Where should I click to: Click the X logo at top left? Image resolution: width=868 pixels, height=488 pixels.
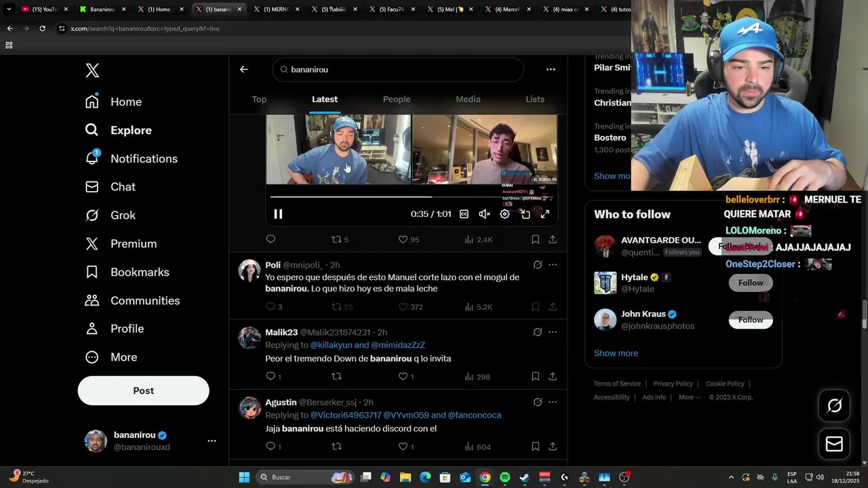[x=92, y=70]
